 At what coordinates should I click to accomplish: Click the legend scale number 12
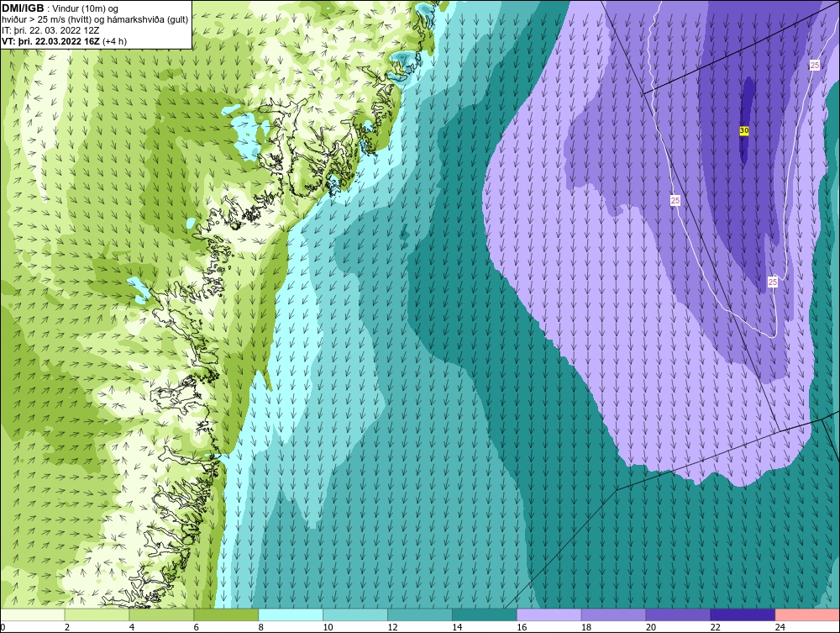click(x=392, y=627)
